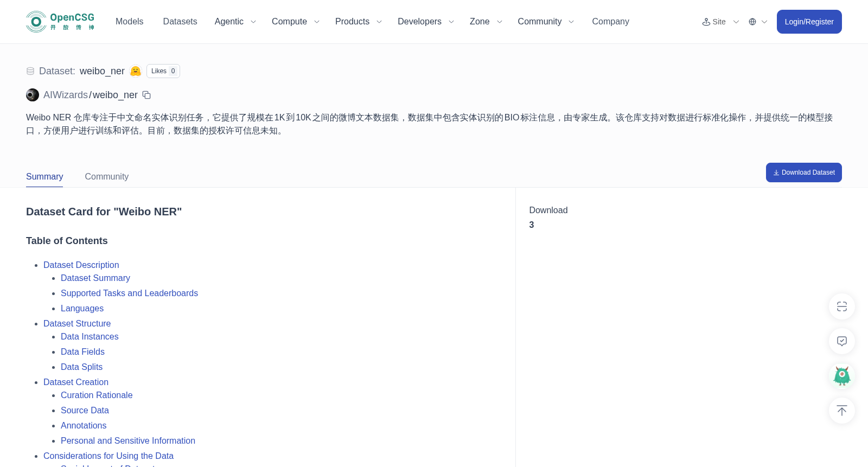
Task: Open the feedback chat floating button
Action: pyautogui.click(x=842, y=341)
